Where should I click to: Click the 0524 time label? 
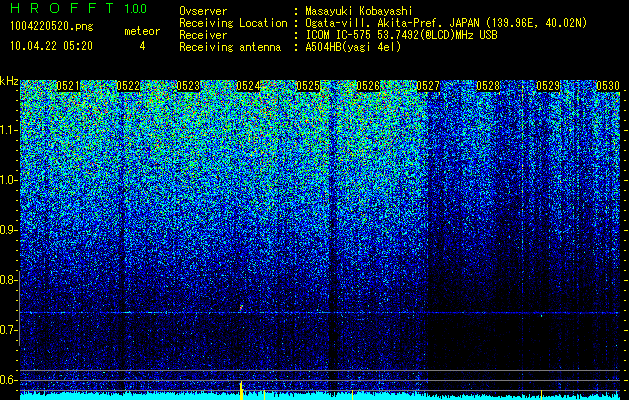[248, 86]
